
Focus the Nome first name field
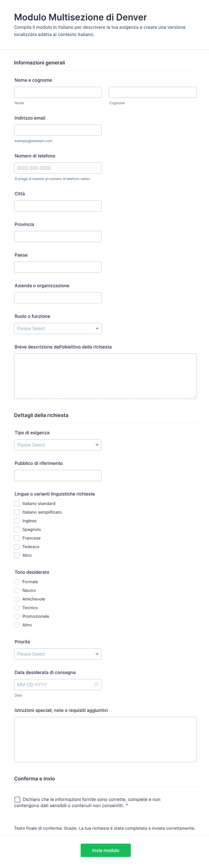pyautogui.click(x=58, y=92)
